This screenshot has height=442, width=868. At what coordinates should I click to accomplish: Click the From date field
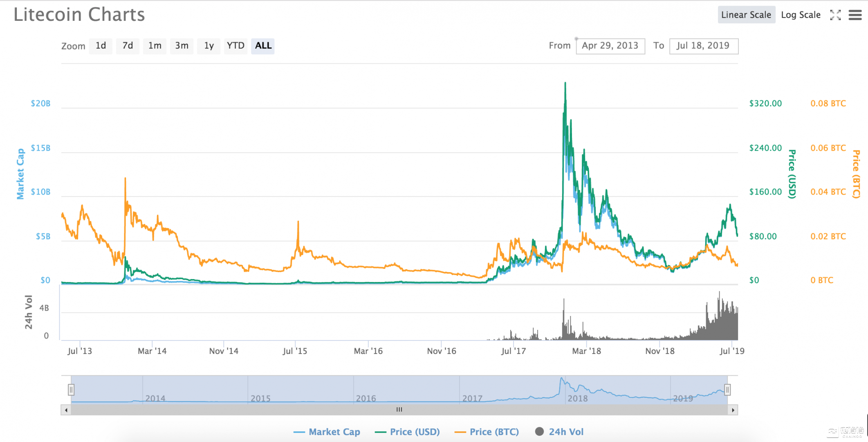[610, 46]
